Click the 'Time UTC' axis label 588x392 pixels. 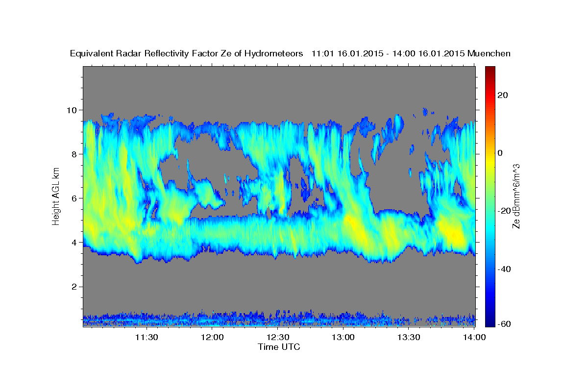[x=279, y=347]
